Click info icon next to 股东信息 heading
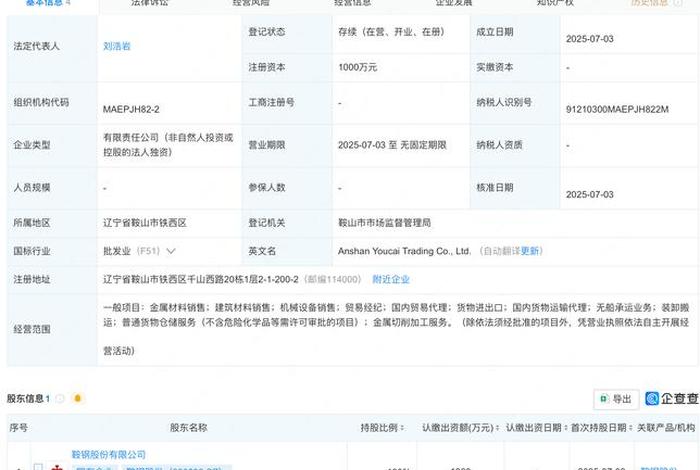This screenshot has height=470, width=700. tap(60, 399)
